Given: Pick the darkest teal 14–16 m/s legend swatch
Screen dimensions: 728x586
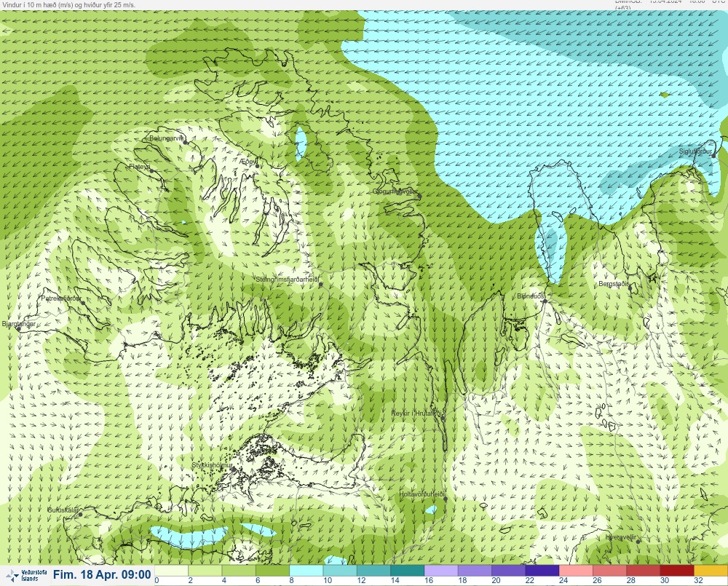Looking at the screenshot, I should point(407,570).
